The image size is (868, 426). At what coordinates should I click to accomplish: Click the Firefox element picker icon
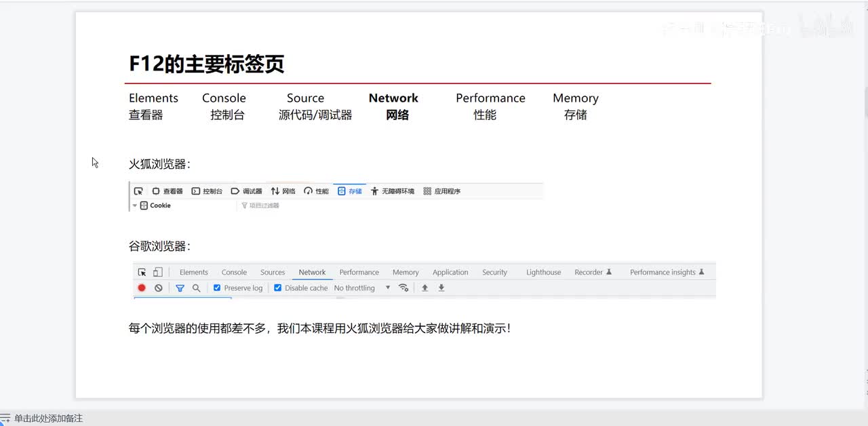[138, 191]
